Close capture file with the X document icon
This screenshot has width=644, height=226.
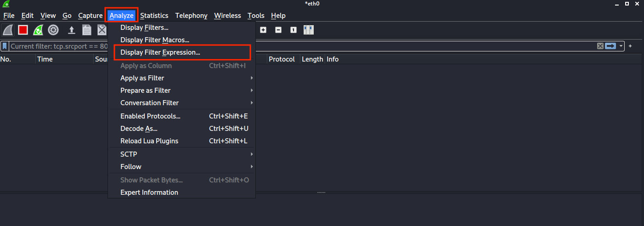point(102,30)
